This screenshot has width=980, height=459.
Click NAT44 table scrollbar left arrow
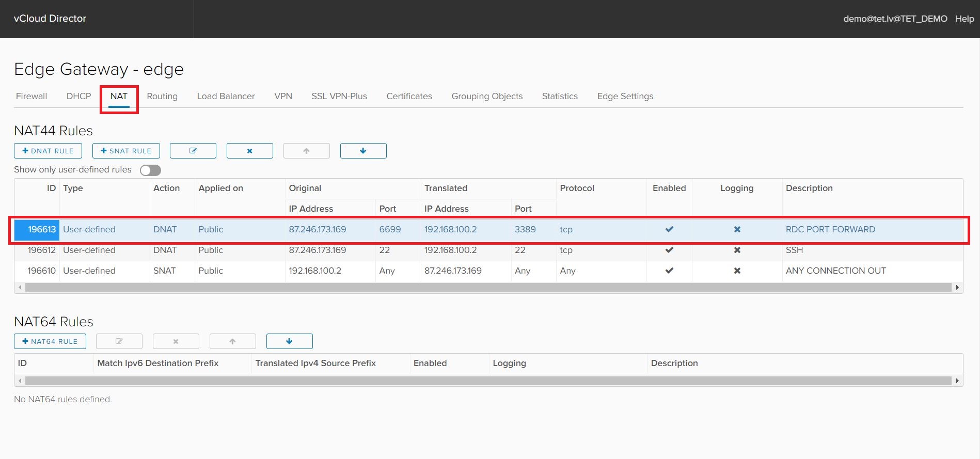[x=20, y=287]
